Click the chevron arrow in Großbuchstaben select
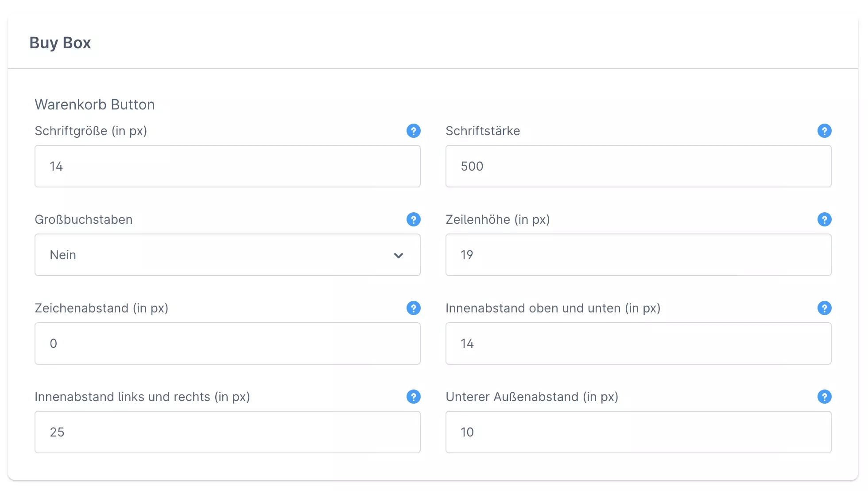Viewport: 868px width, 491px height. pos(398,255)
